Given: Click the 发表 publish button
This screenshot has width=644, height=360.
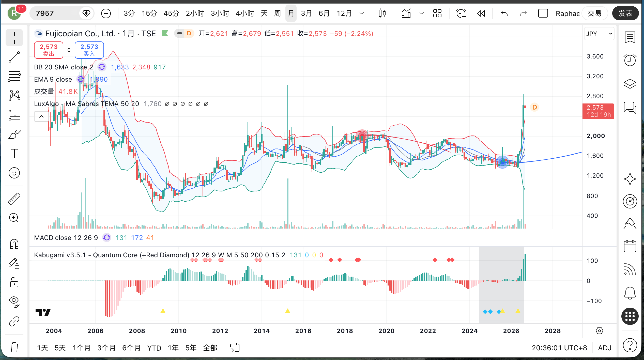Looking at the screenshot, I should [x=625, y=13].
